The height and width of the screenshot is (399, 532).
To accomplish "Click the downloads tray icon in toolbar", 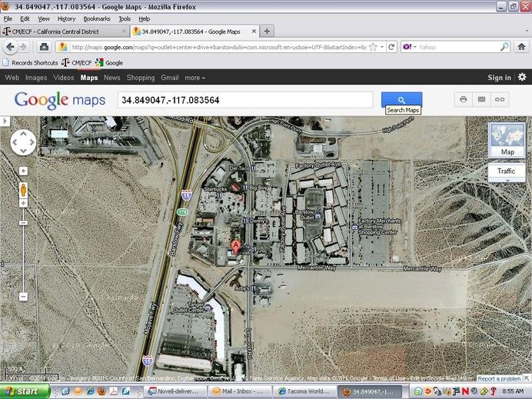I will [44, 47].
